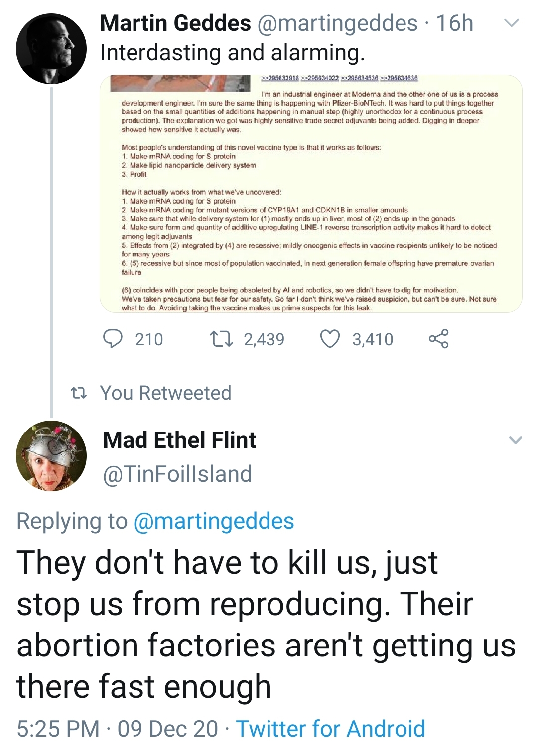This screenshot has width=538, height=756.
Task: Expand the chevron menu on Martin Geddes's tweet
Action: coord(512,23)
